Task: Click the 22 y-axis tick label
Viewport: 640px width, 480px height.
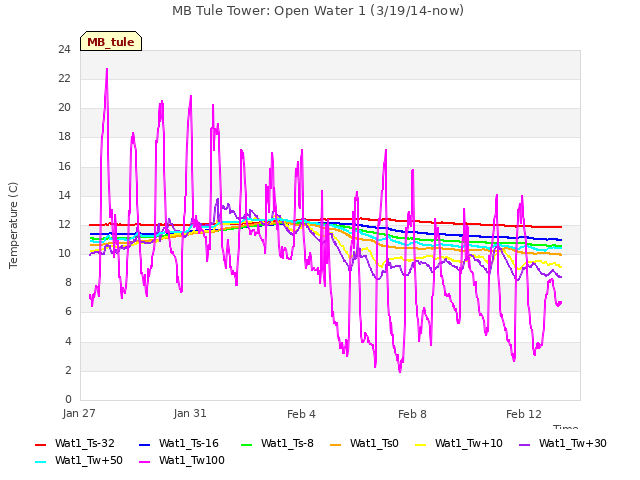Action: (65, 79)
